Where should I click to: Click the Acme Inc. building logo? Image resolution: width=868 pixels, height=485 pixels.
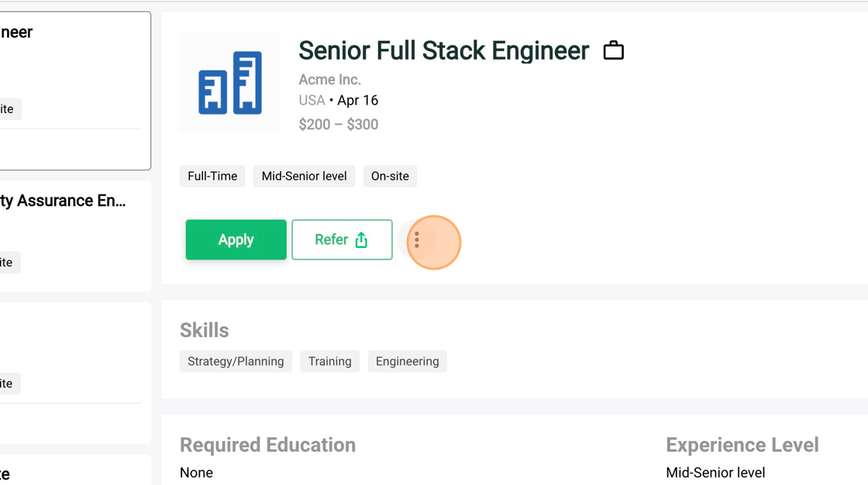(x=230, y=83)
